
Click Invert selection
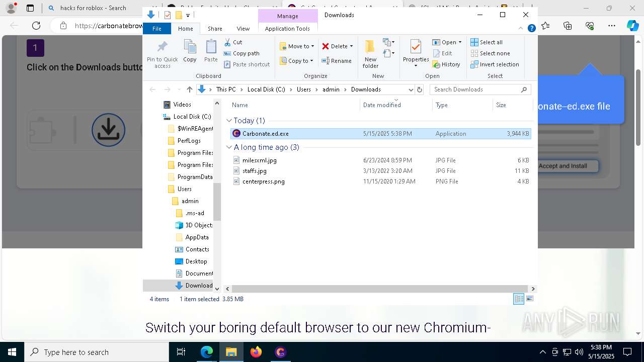pos(495,64)
